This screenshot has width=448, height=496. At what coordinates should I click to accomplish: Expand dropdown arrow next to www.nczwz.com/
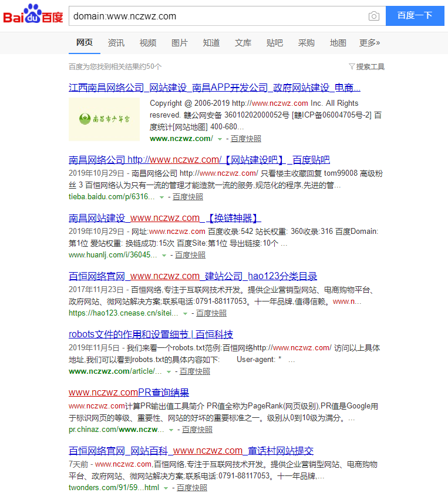pyautogui.click(x=220, y=139)
